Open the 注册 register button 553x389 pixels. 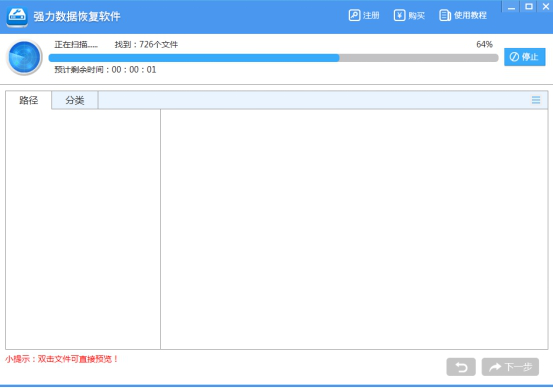[x=364, y=16]
